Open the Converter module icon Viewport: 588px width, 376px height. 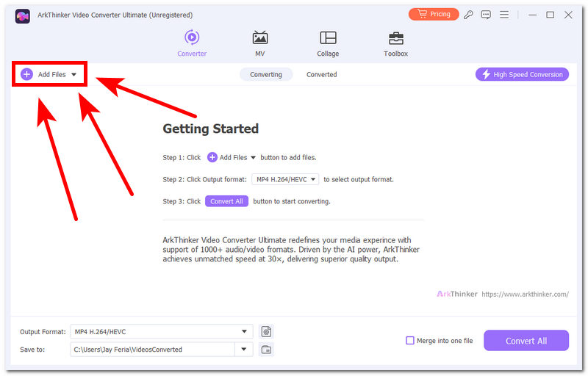192,37
